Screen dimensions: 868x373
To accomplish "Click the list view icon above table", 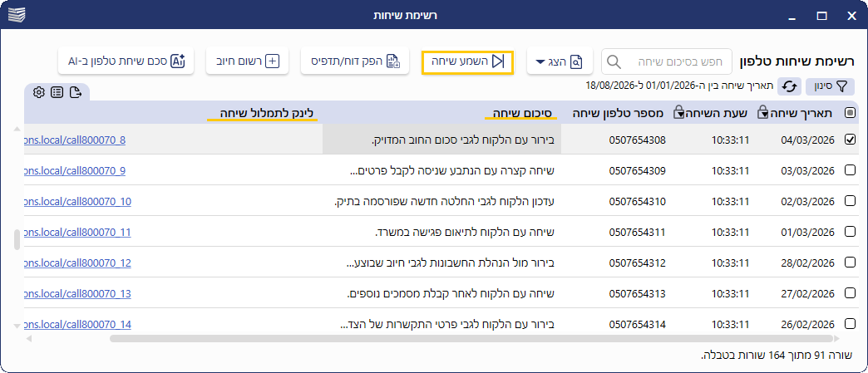I will [x=57, y=92].
